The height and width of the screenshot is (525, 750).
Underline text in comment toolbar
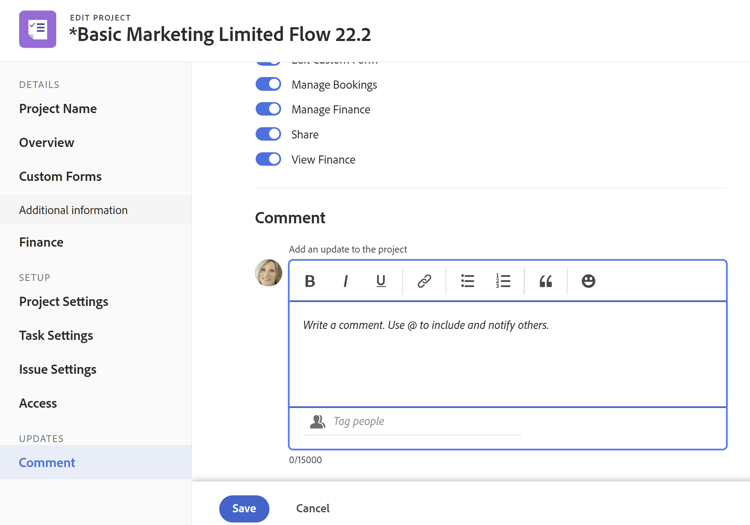point(381,281)
